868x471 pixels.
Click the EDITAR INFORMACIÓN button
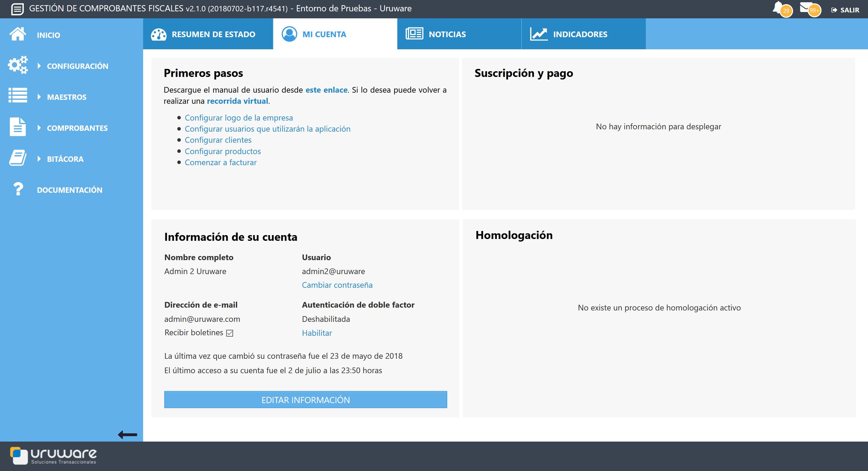(x=305, y=400)
